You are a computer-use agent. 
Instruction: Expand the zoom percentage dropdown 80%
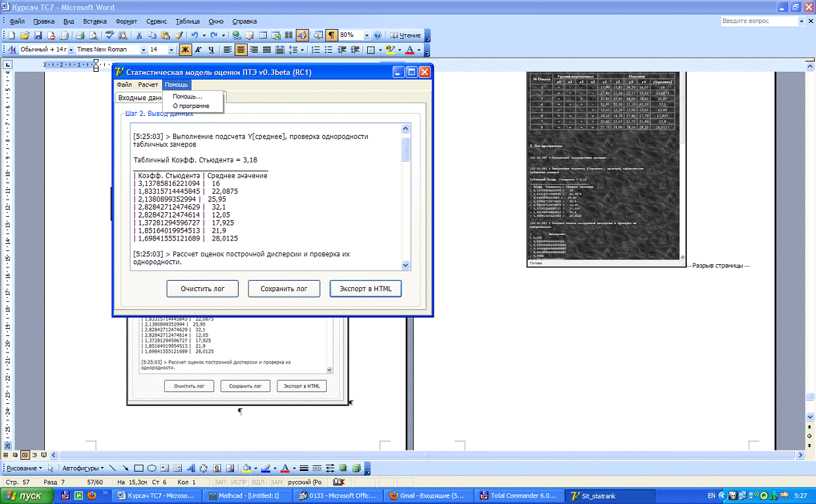point(367,35)
